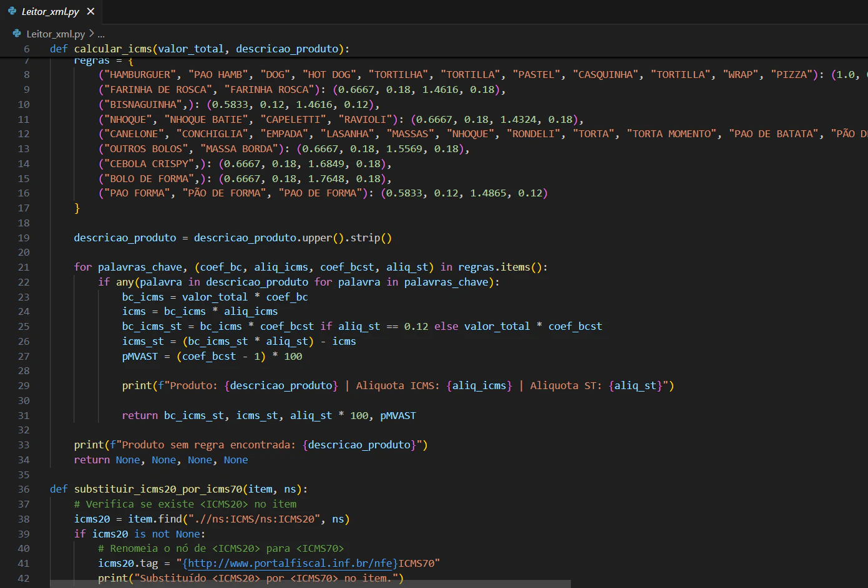The width and height of the screenshot is (868, 588).
Task: Open the Leitor_xml.py breadcrumb item
Action: coord(56,34)
